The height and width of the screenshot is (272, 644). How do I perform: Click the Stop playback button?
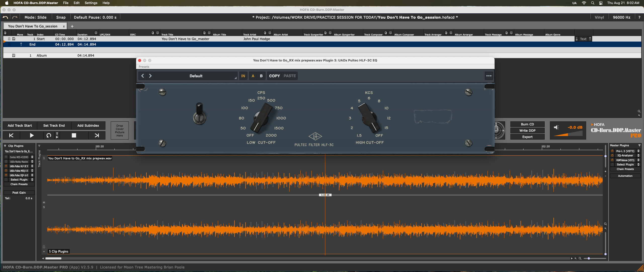(74, 135)
